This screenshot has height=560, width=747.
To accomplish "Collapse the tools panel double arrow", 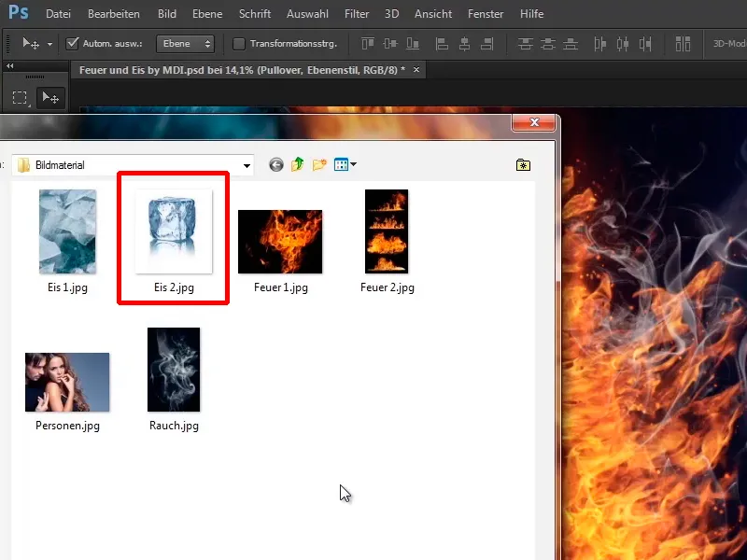I will tap(9, 66).
